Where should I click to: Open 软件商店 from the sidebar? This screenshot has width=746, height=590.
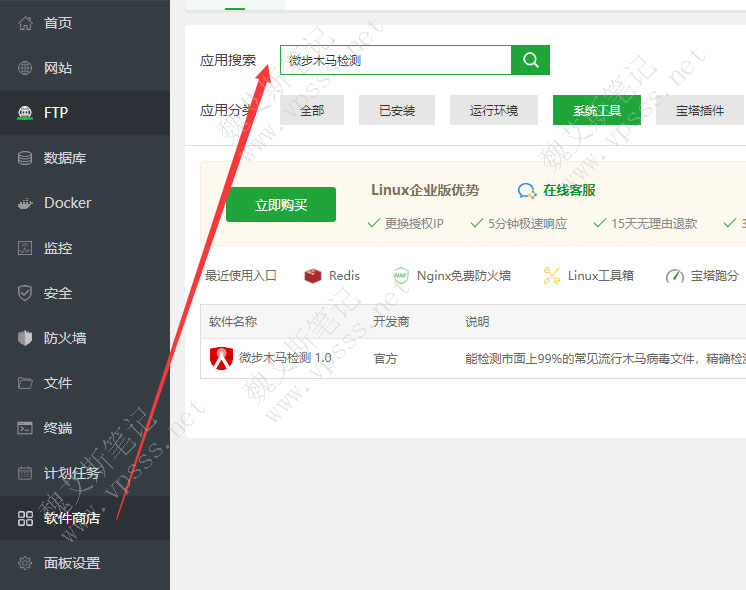tap(71, 518)
